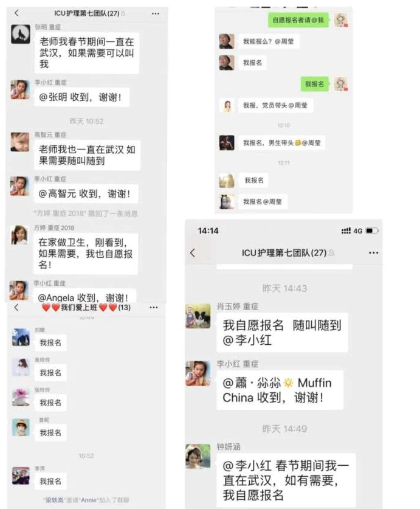The width and height of the screenshot is (420, 509).
Task: Tap the green message 自愿报名者请@我
Action: (x=298, y=20)
